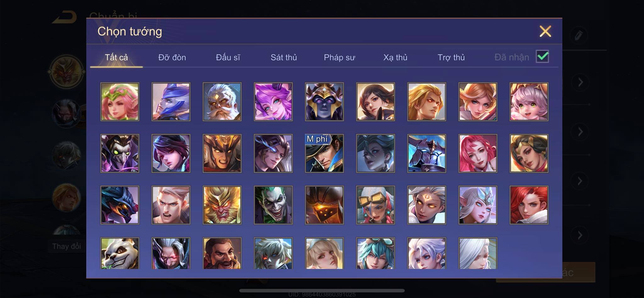Pick the golden monkey king hero
Viewport: 644px width, 298px height.
click(222, 205)
